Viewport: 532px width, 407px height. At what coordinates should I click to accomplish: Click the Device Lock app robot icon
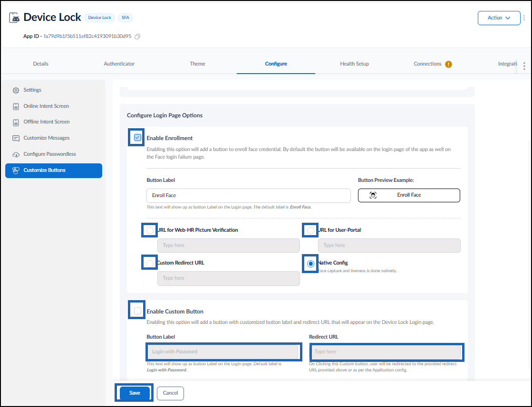[x=14, y=18]
